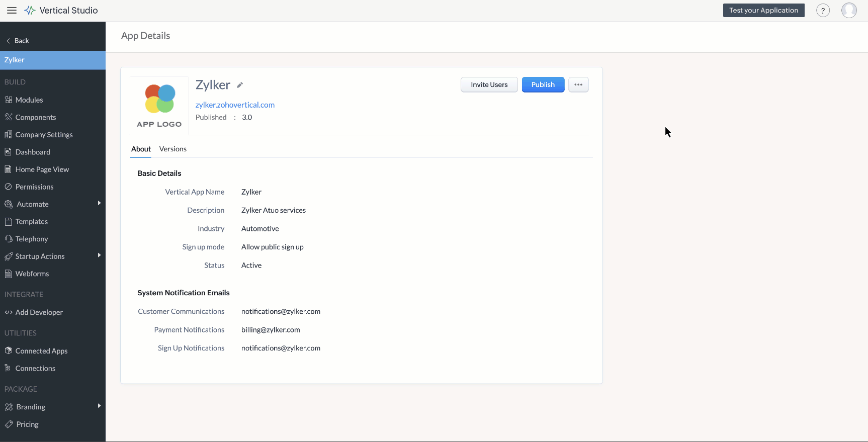Viewport: 868px width, 442px height.
Task: Expand the Branding submenu arrow
Action: point(99,406)
